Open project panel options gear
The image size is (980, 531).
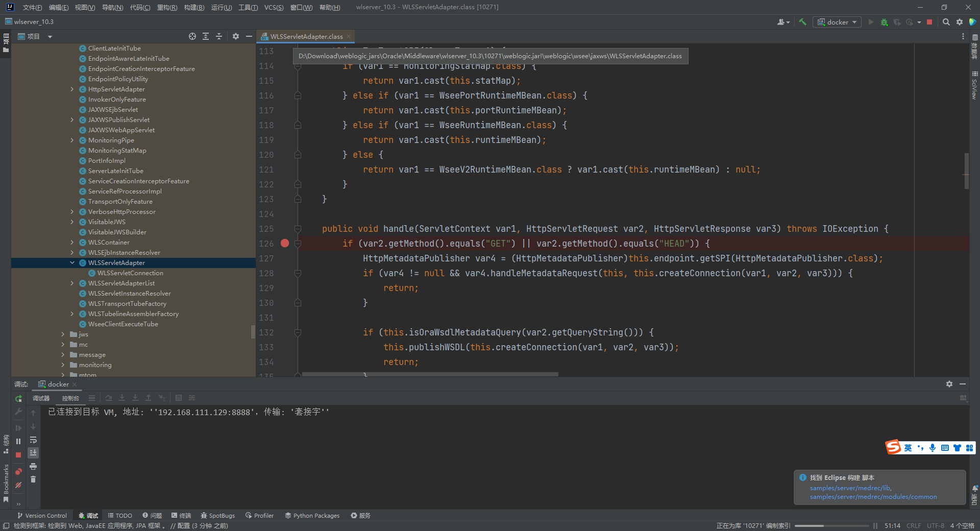click(236, 36)
